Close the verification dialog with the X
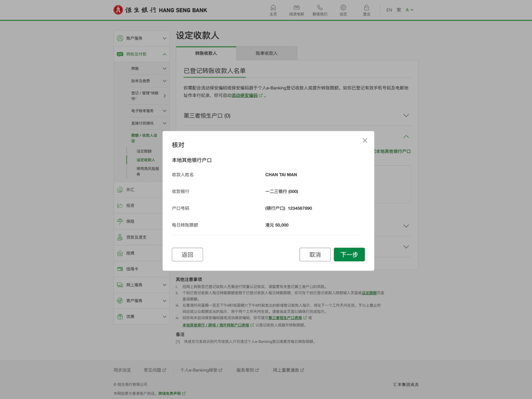 tap(365, 141)
